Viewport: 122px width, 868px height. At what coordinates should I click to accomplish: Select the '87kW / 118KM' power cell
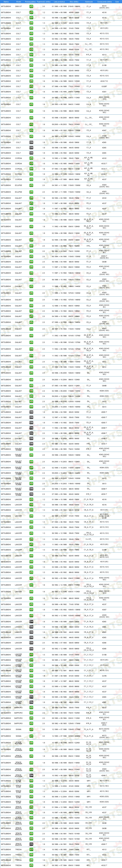74,796
